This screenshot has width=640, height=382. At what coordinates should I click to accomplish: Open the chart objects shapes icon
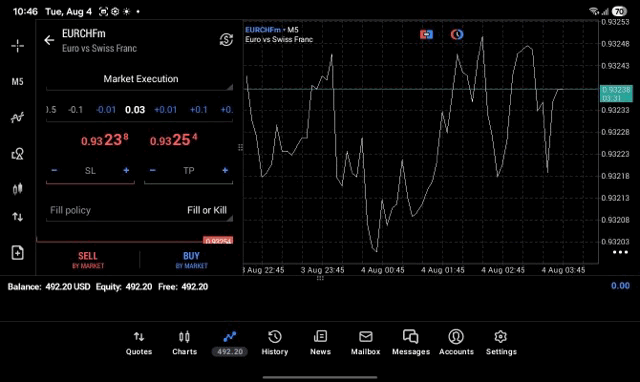click(18, 154)
